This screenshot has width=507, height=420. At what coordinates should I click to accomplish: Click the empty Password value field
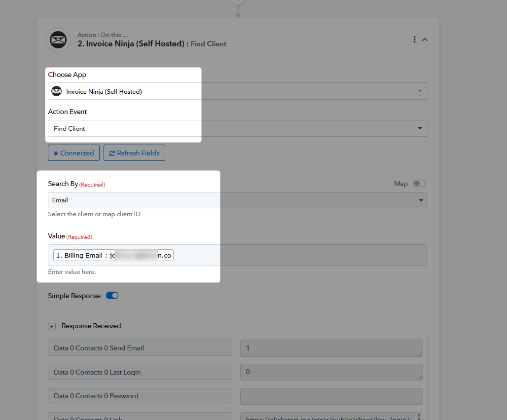pos(331,396)
